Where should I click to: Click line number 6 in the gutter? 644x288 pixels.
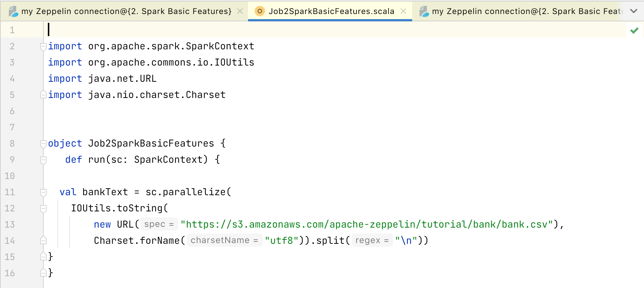click(12, 111)
